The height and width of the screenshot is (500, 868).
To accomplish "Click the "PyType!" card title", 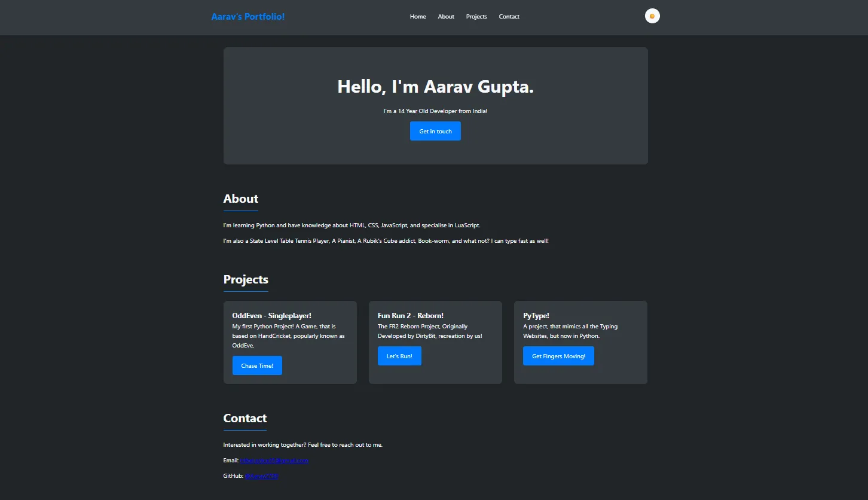I will (536, 316).
